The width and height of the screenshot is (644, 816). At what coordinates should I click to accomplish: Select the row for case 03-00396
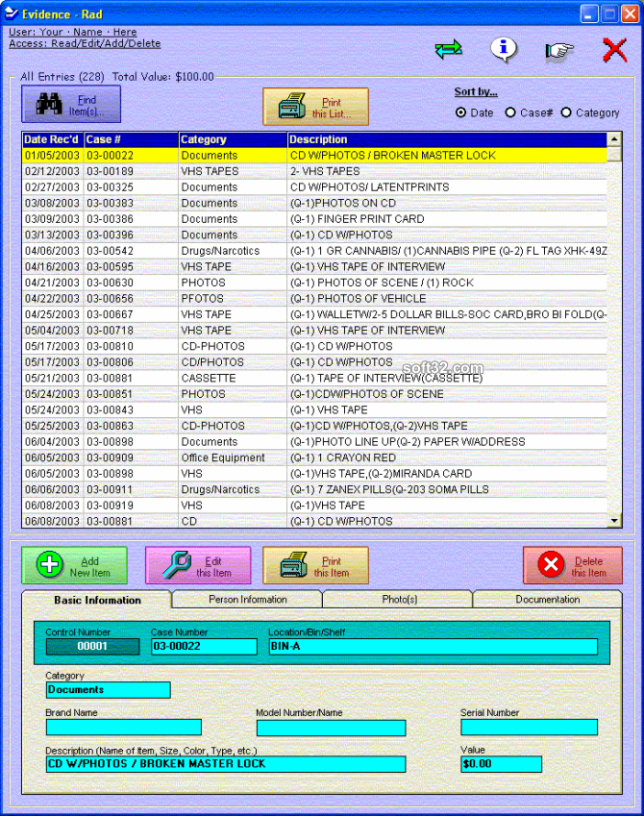point(315,235)
